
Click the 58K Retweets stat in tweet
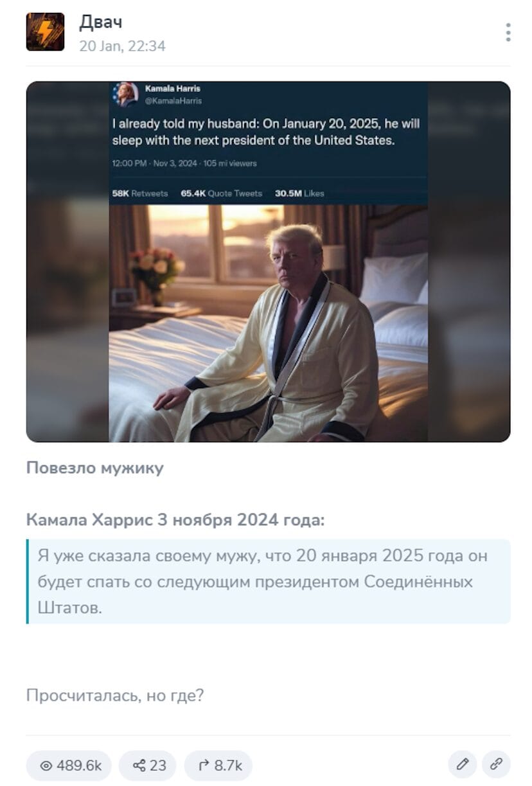point(140,193)
